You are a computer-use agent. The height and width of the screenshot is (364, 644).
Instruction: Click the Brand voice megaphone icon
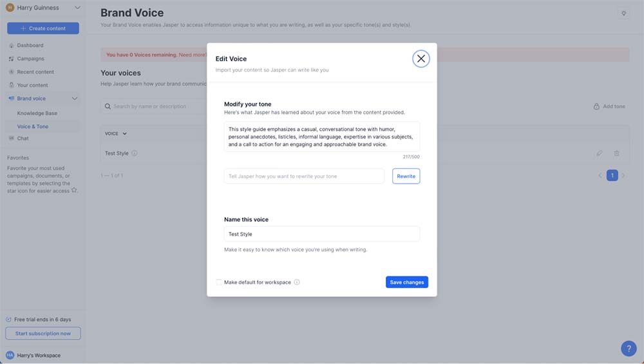click(11, 99)
